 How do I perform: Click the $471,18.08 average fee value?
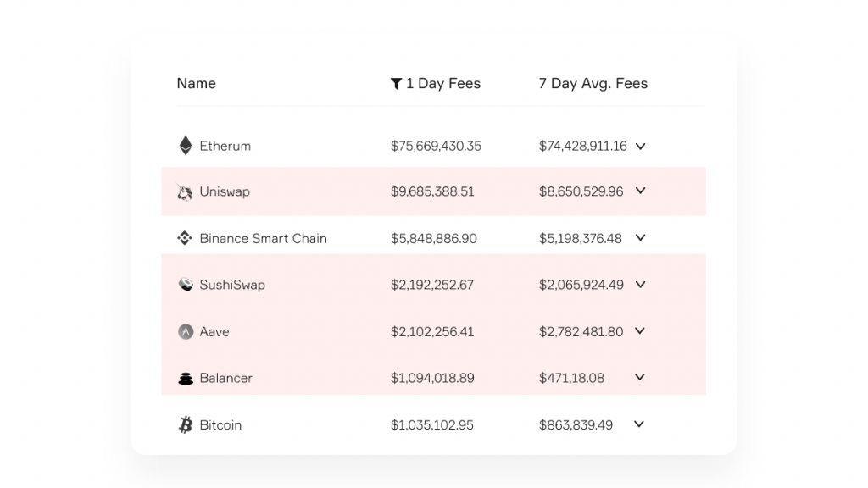572,379
